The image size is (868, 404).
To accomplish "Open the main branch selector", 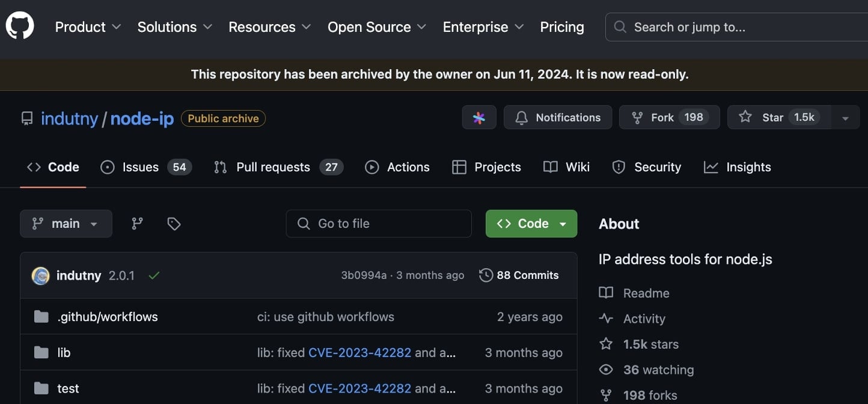I will 66,224.
